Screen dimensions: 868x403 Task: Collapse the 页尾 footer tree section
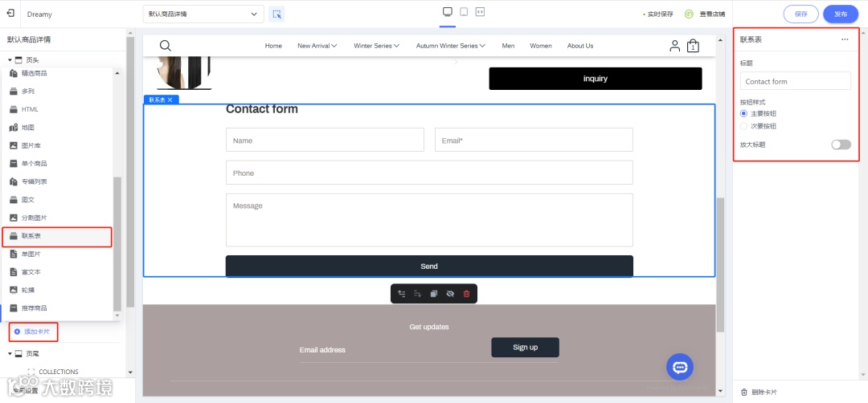pyautogui.click(x=10, y=353)
